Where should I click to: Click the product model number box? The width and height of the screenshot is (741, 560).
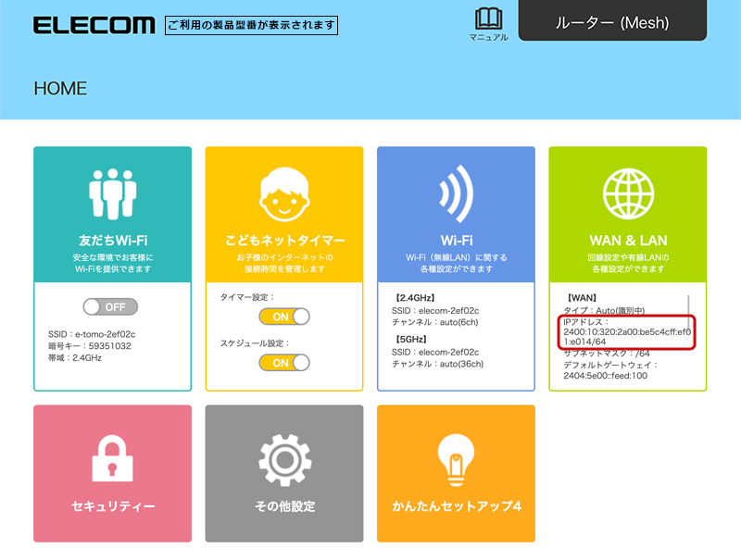click(x=251, y=26)
